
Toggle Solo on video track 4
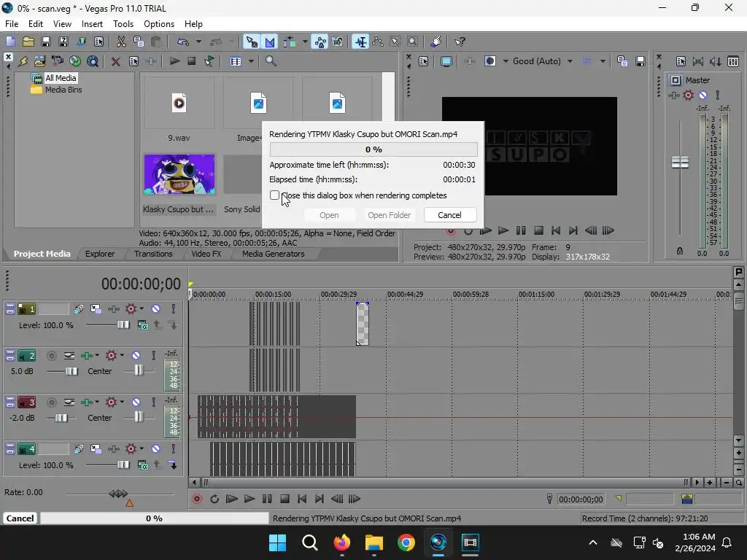pos(173,448)
